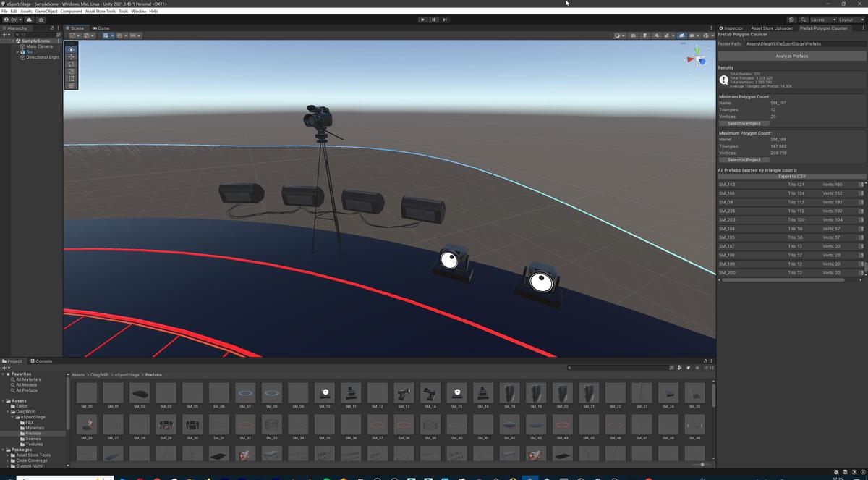Click the Folder Path input field
Image resolution: width=868 pixels, height=480 pixels.
point(805,44)
